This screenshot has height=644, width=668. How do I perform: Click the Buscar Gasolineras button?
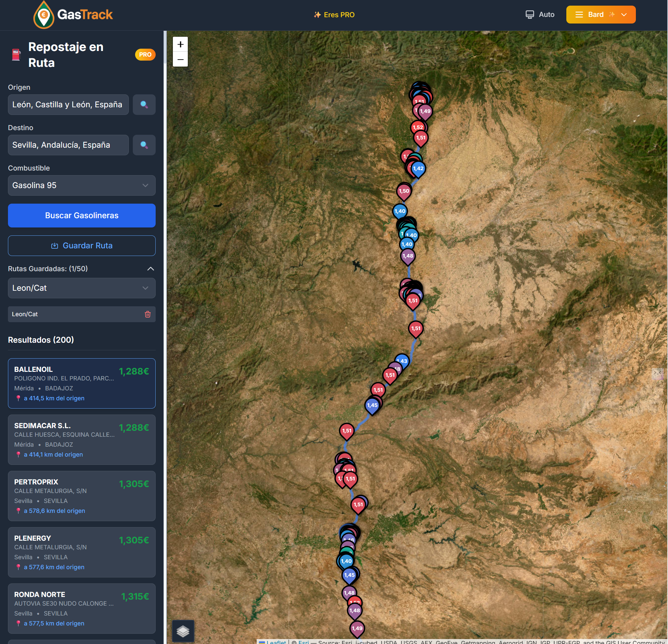click(82, 216)
